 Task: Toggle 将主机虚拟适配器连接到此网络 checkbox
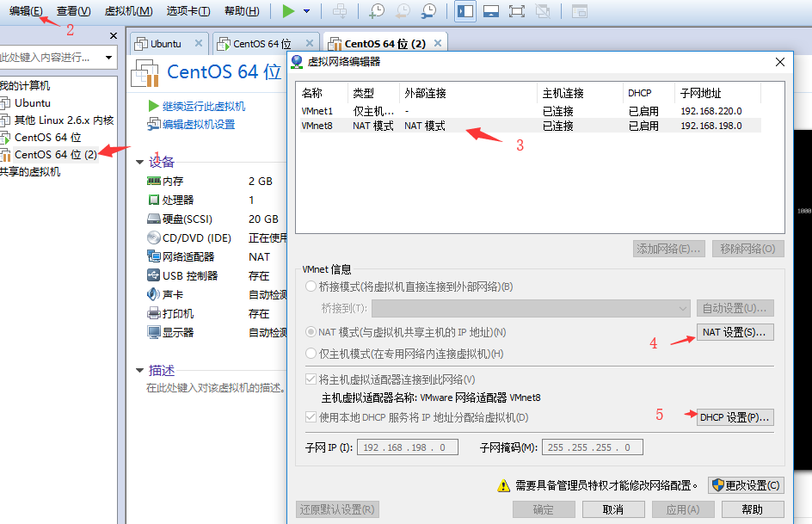(311, 379)
